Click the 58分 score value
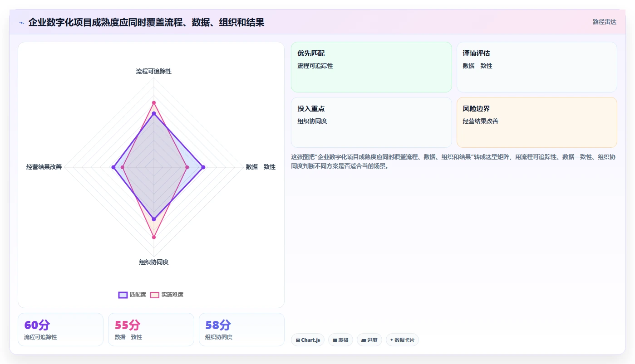The width and height of the screenshot is (635, 364). click(218, 325)
